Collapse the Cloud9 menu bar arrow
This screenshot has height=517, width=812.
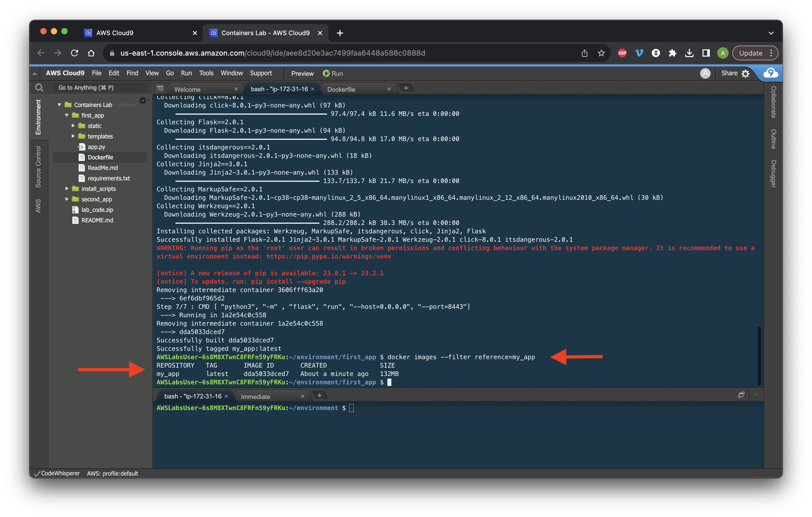(x=34, y=73)
